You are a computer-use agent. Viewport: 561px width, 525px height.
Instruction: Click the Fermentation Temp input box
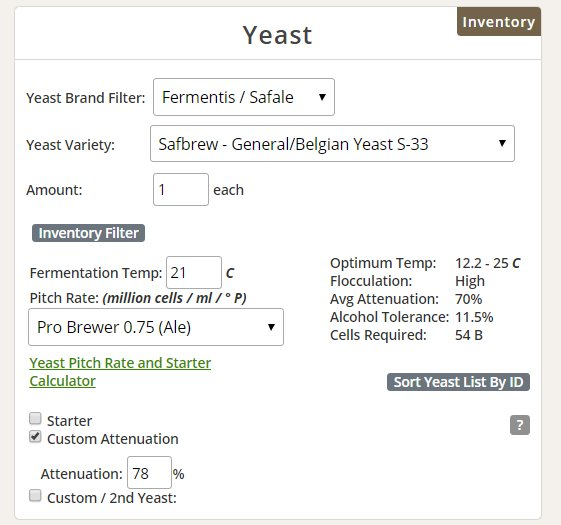pos(194,273)
